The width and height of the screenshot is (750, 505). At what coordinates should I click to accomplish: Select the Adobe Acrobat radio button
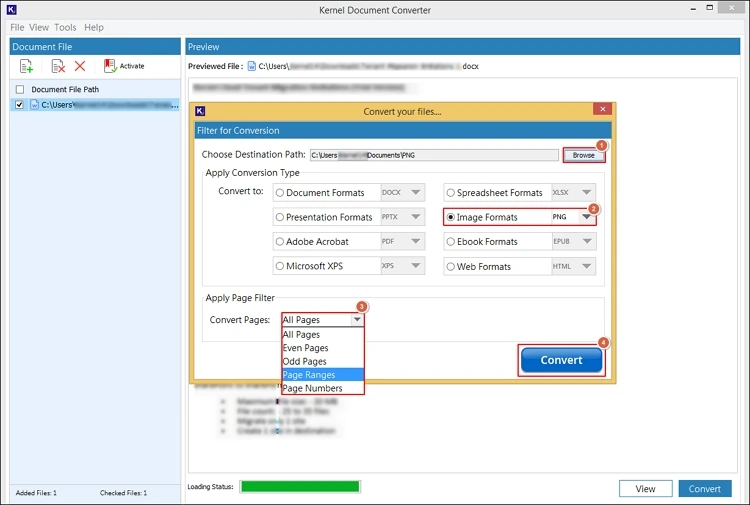[x=280, y=242]
